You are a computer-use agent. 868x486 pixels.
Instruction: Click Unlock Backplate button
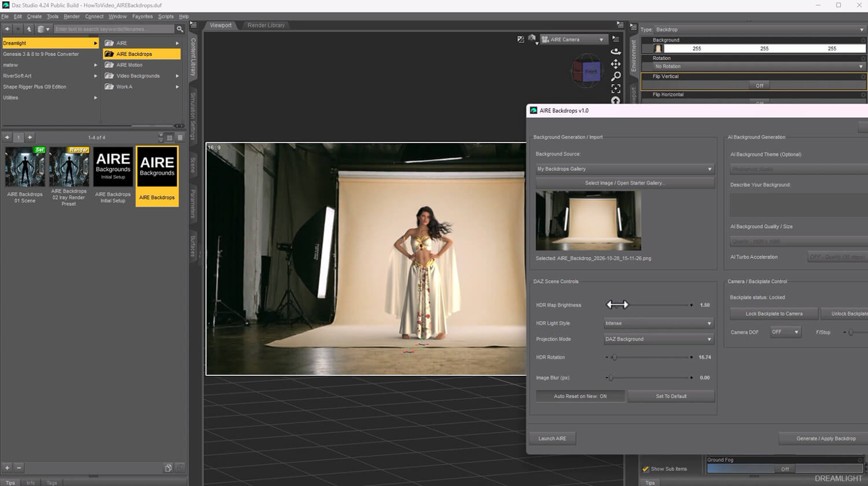click(845, 314)
